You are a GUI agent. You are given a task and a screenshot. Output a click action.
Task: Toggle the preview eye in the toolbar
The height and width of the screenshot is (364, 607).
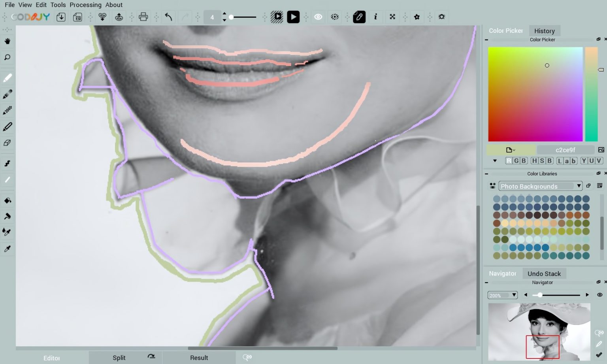(x=318, y=17)
